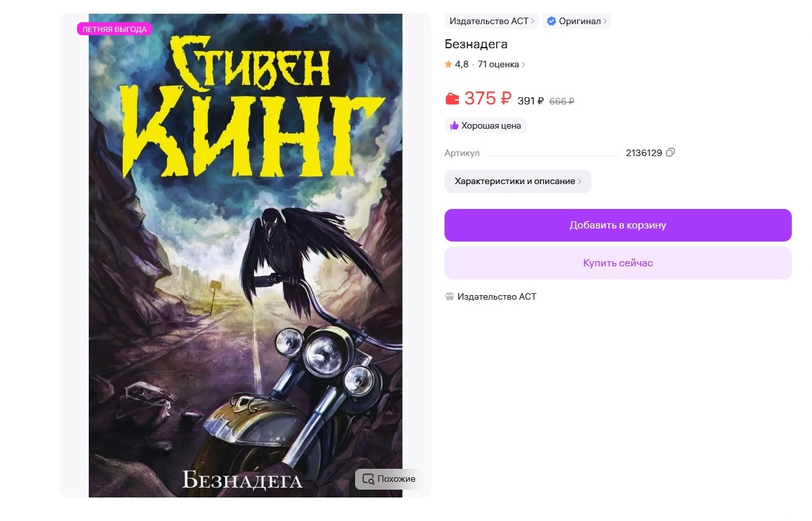Expand Характеристики и описание section
Viewport: 812px width, 521px height.
tap(518, 181)
